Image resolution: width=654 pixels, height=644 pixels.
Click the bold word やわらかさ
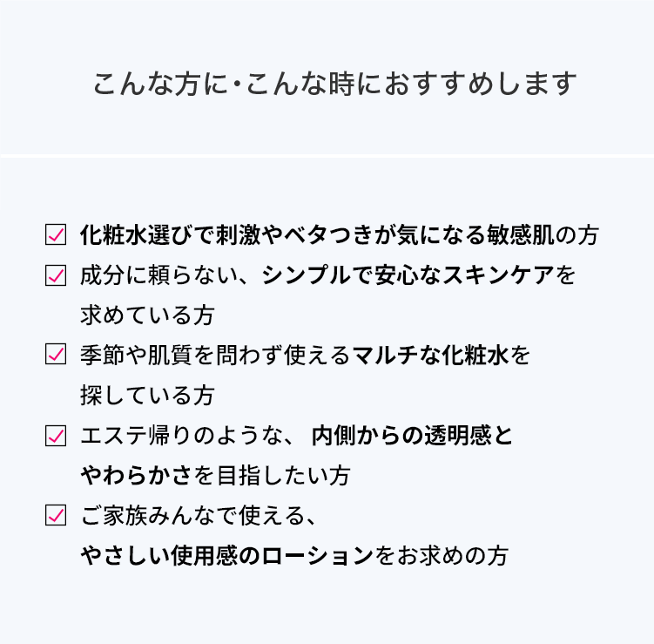[136, 476]
